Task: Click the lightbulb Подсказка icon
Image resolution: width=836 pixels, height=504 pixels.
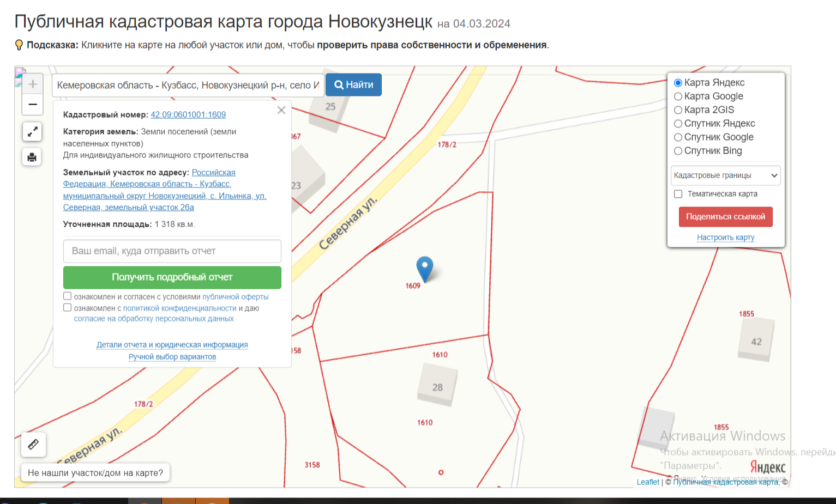Action: point(19,45)
